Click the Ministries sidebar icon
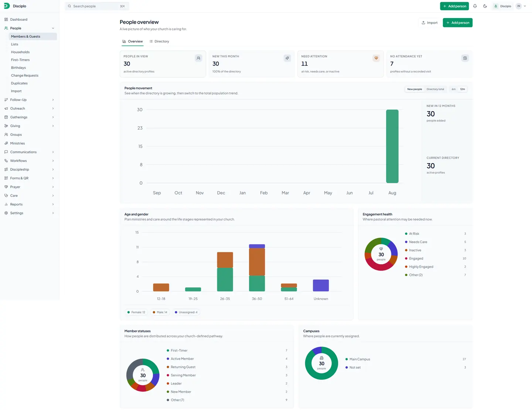Viewport: 532px width, 410px height. pyautogui.click(x=6, y=143)
